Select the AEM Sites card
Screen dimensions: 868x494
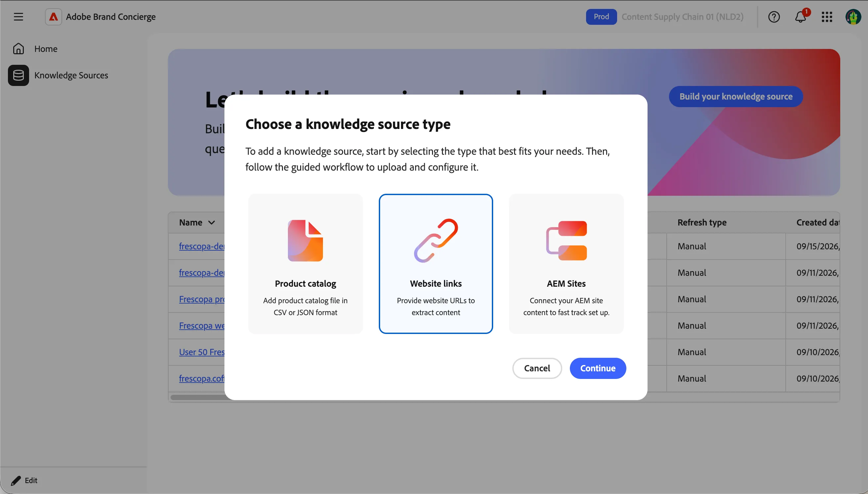tap(566, 264)
